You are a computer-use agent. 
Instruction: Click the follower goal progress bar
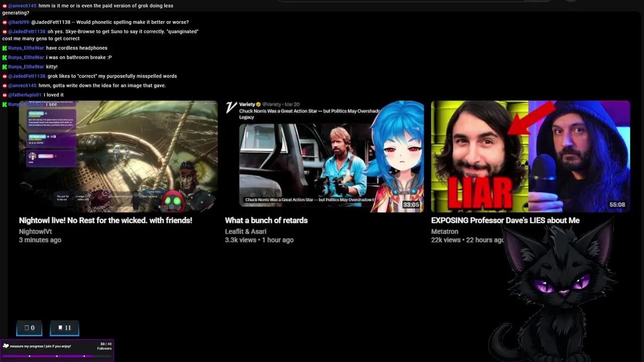click(57, 356)
